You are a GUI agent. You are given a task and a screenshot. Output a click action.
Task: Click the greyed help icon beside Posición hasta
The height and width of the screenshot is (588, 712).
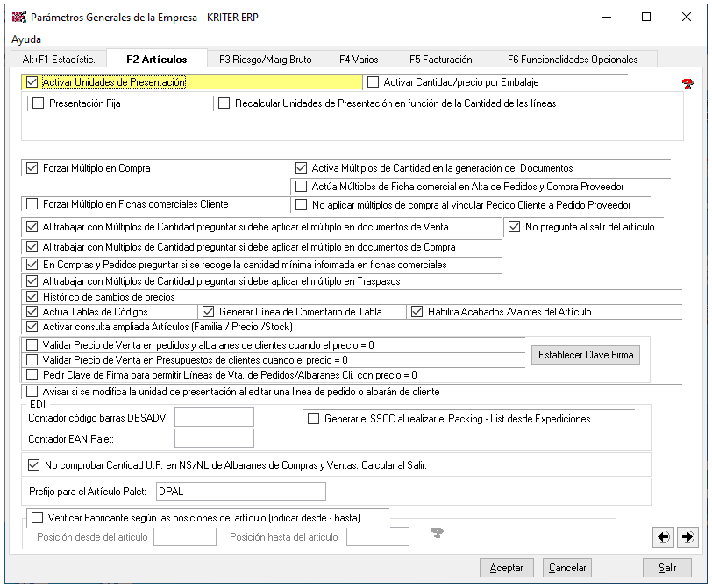[438, 533]
